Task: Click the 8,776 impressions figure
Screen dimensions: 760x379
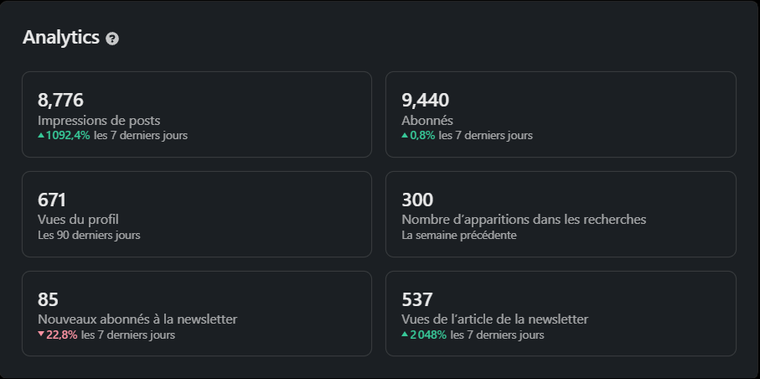Action: pyautogui.click(x=61, y=100)
